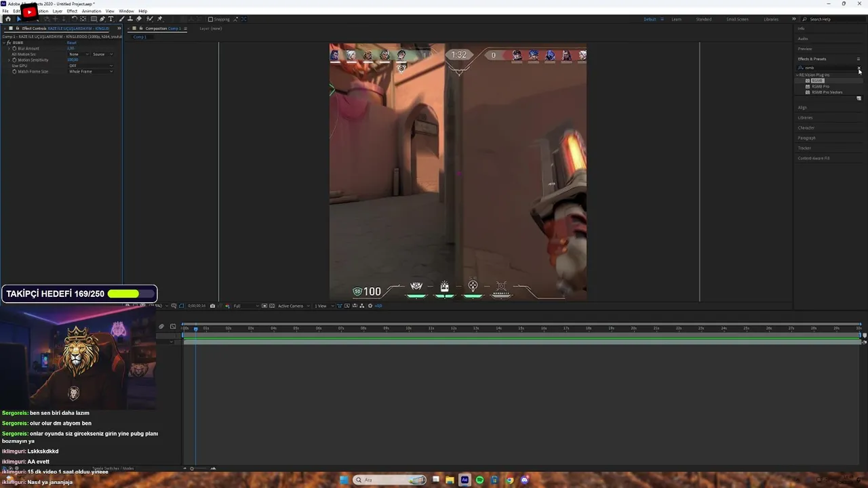This screenshot has height=488, width=868.
Task: Open the Content-Aware Fill panel
Action: coord(814,159)
